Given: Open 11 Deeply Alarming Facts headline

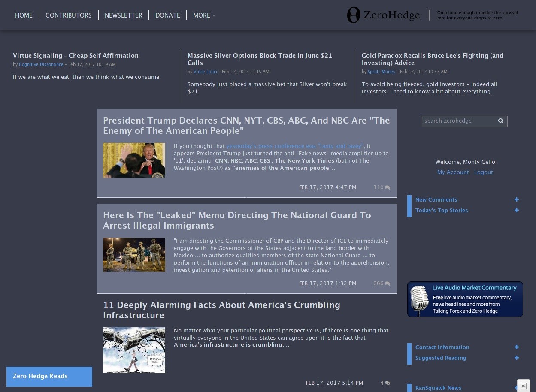Looking at the screenshot, I should (x=221, y=310).
